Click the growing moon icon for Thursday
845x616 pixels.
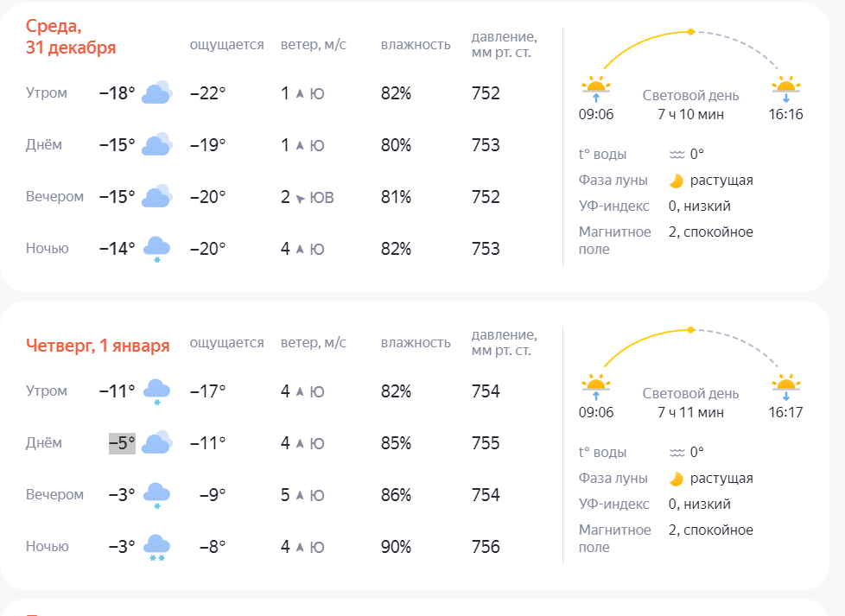tap(677, 479)
